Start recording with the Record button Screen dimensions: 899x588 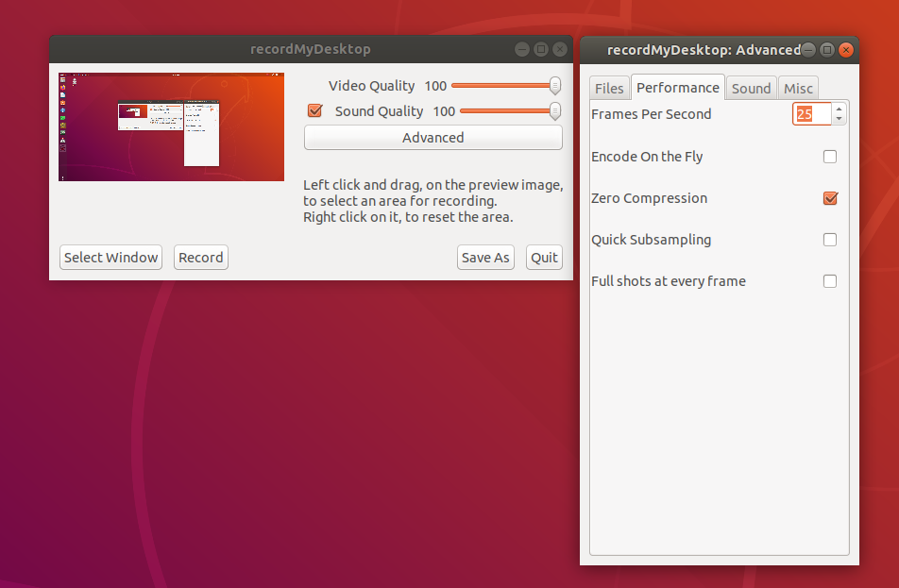click(200, 258)
